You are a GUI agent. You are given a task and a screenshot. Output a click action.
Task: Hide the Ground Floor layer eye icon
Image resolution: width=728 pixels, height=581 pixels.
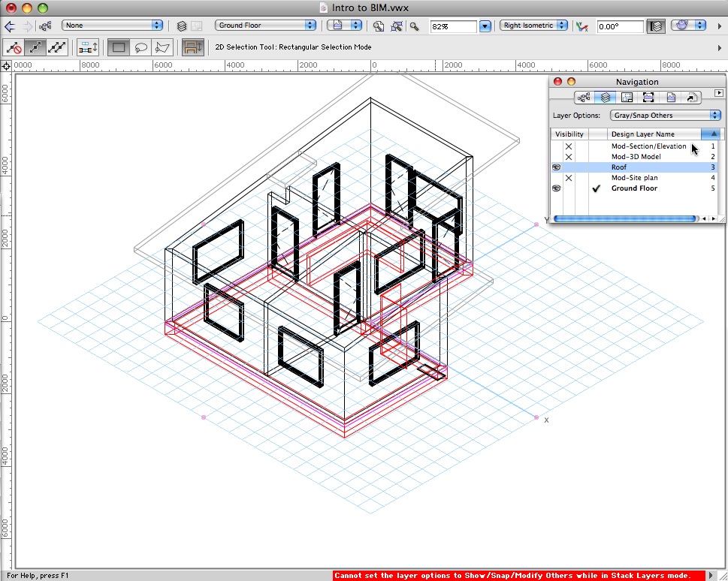pyautogui.click(x=556, y=188)
